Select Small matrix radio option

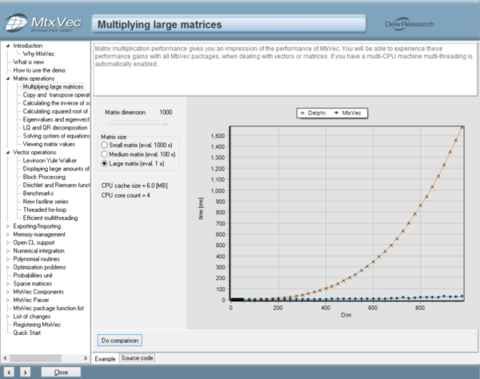pyautogui.click(x=104, y=145)
